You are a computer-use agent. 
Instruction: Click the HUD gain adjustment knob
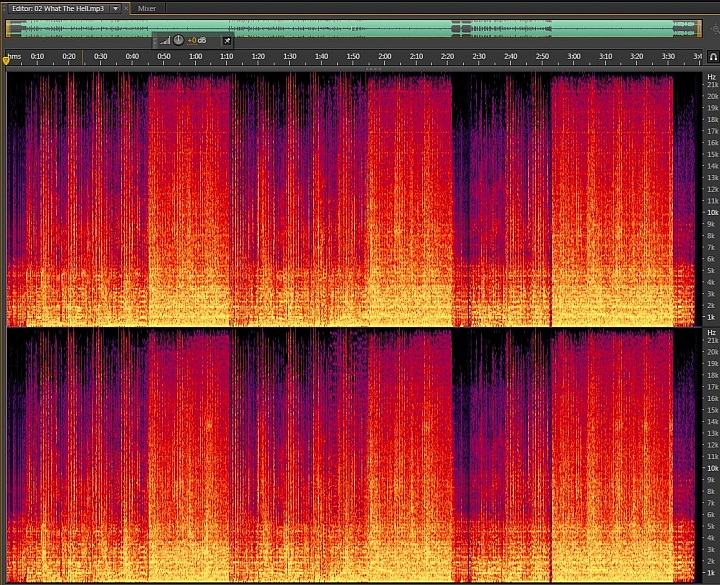[179, 40]
